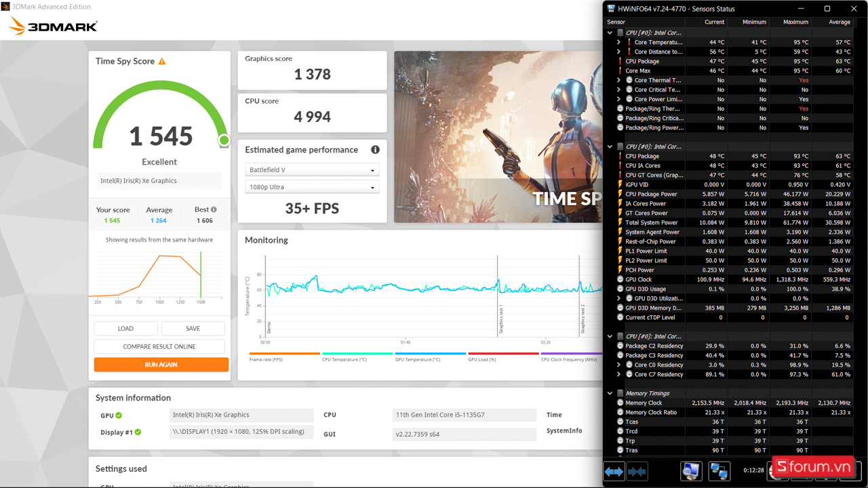Click the Sensor column header
The width and height of the screenshot is (868, 488).
(644, 22)
